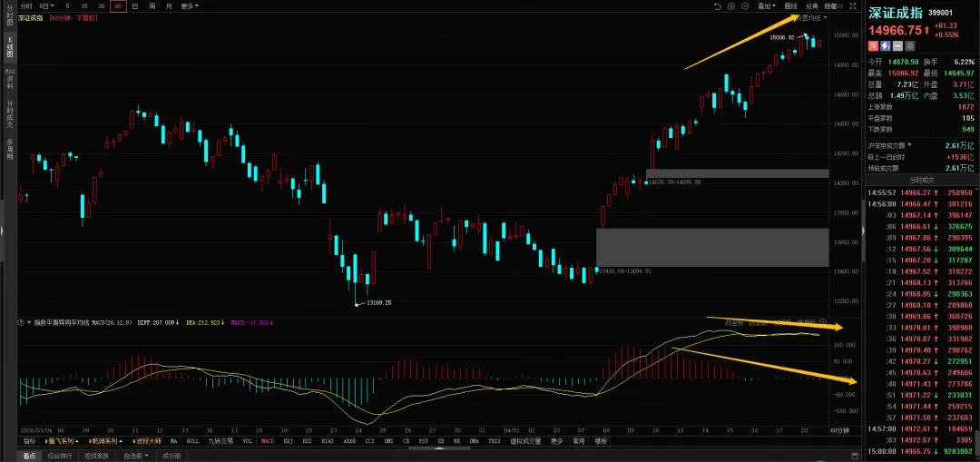The height and width of the screenshot is (462, 980).
Task: Zoom in with the plus circle icon
Action: click(x=731, y=5)
